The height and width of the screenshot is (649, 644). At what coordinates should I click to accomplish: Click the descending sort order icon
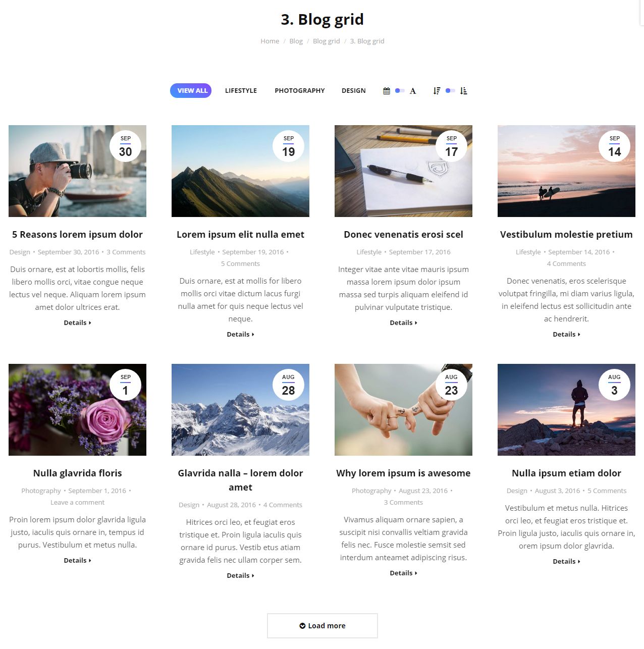tap(437, 91)
